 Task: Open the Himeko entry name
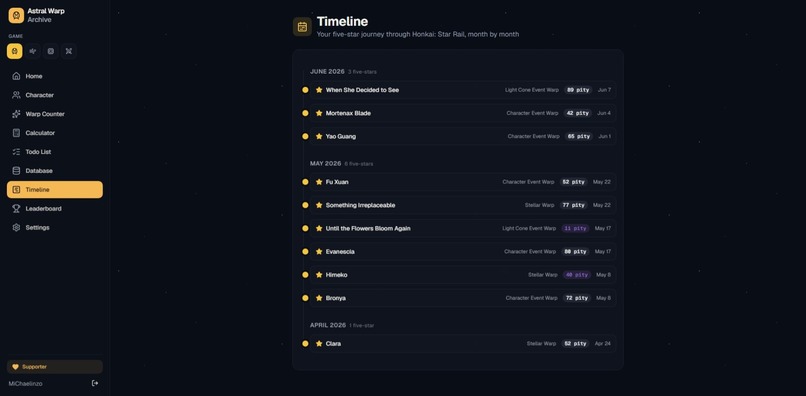pyautogui.click(x=337, y=275)
